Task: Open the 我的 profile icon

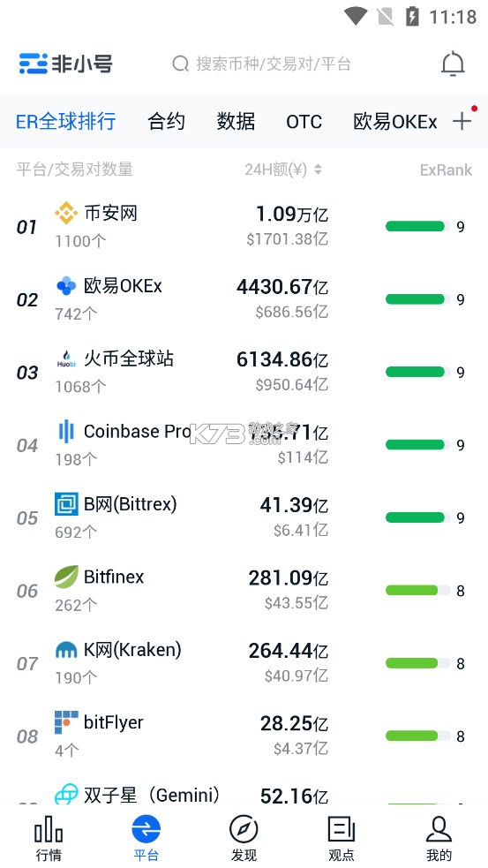Action: click(439, 828)
